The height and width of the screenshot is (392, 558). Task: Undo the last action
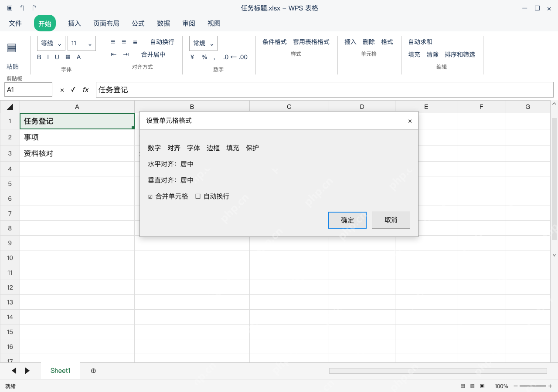22,8
